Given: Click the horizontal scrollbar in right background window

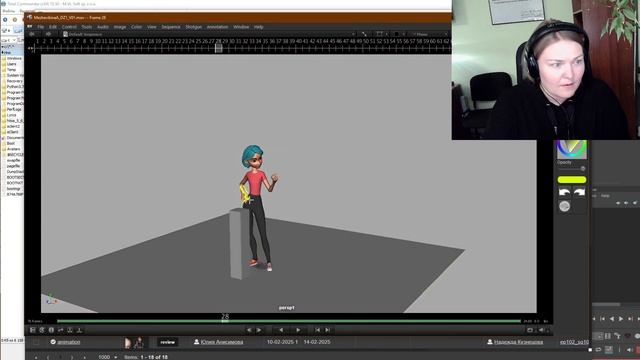Looking at the screenshot, I should coord(607,304).
